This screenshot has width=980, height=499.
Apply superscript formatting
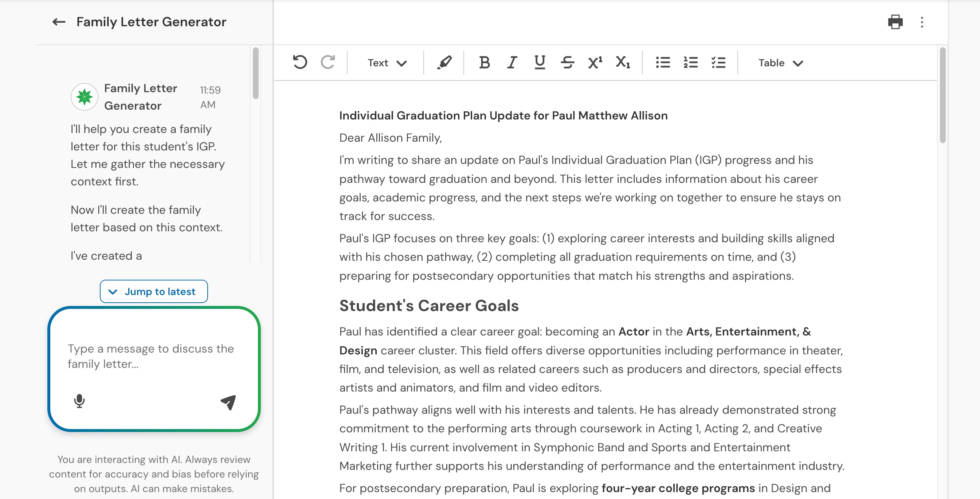coord(595,62)
